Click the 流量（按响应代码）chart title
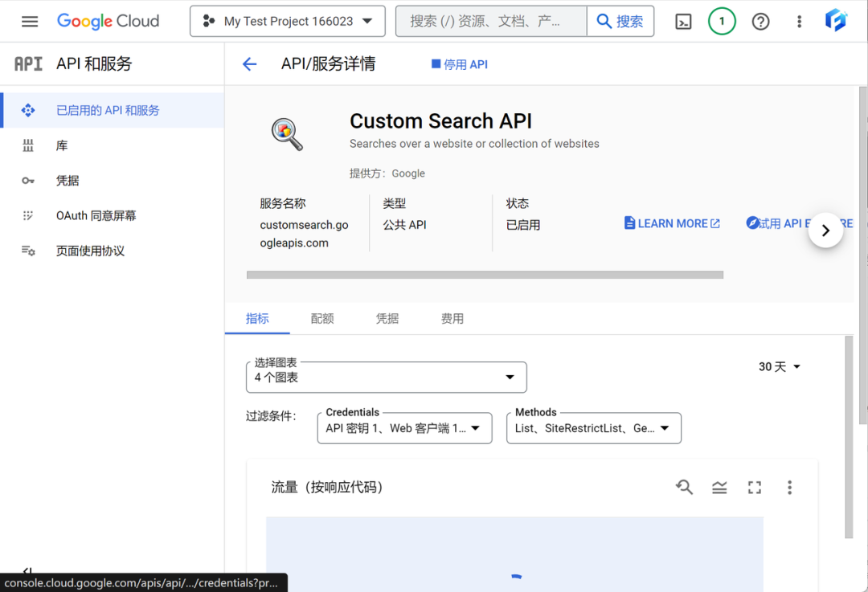The width and height of the screenshot is (868, 592). pos(326,488)
